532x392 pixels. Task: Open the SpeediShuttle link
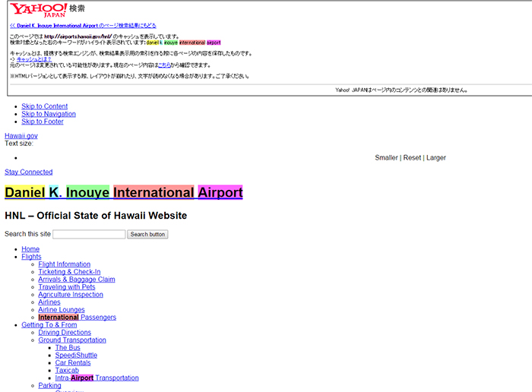pos(76,356)
